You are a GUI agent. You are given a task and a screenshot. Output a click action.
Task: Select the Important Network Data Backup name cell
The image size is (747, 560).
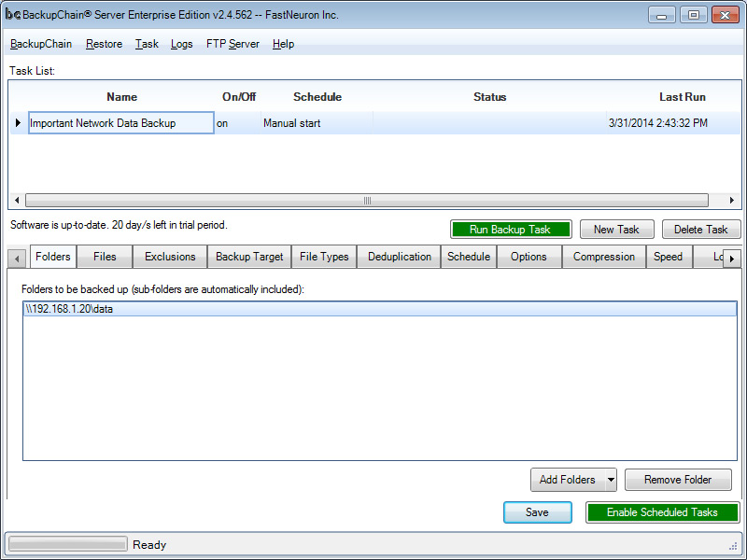click(x=121, y=123)
